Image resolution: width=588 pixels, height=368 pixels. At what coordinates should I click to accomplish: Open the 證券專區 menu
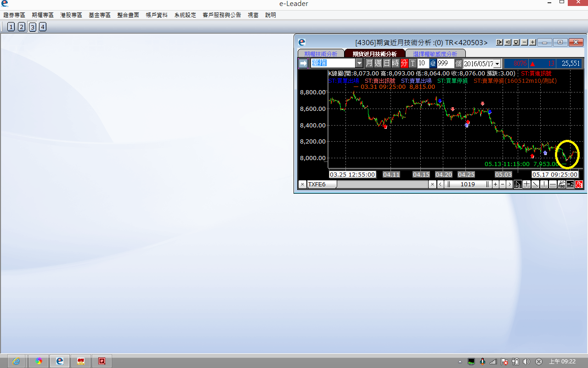pyautogui.click(x=14, y=15)
